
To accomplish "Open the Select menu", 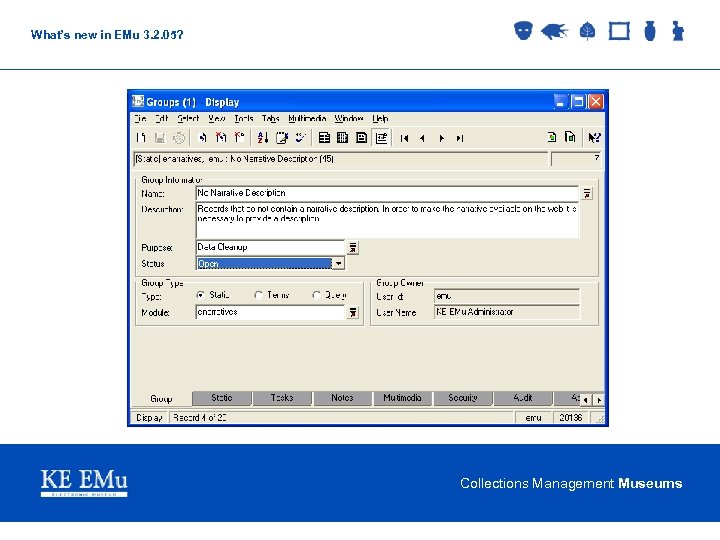I will point(188,118).
